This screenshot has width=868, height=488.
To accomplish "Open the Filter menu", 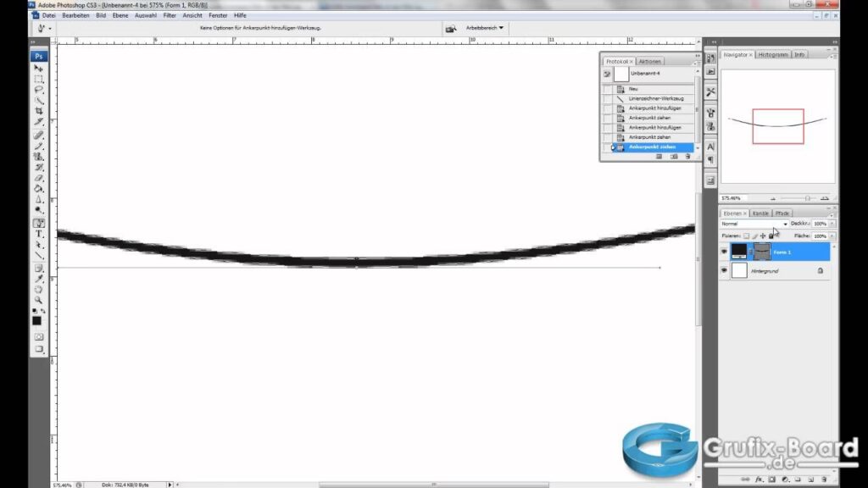I will [x=170, y=15].
